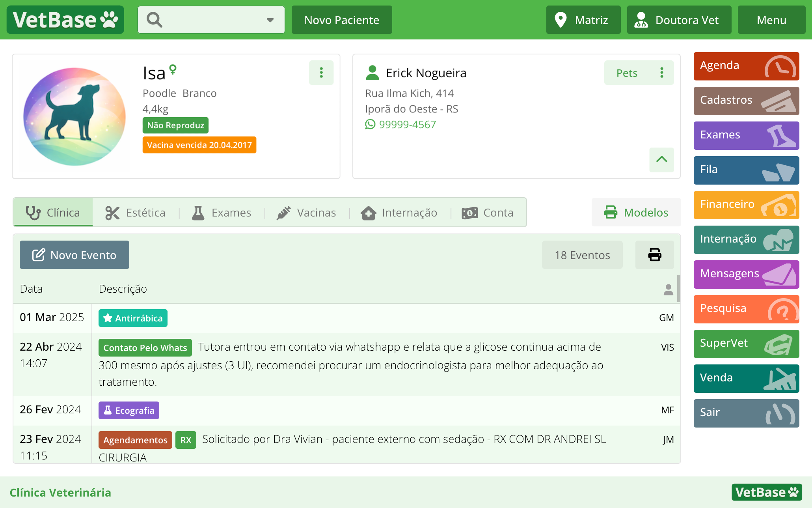The width and height of the screenshot is (812, 508).
Task: Click the search magnifier icon
Action: tap(154, 20)
